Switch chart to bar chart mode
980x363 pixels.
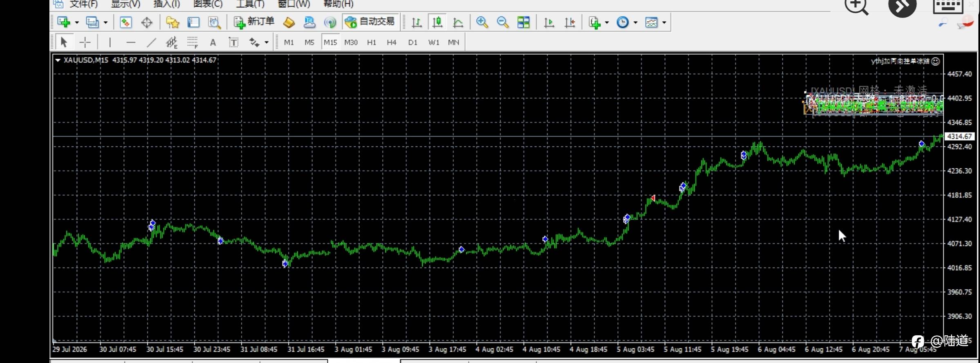pyautogui.click(x=416, y=22)
